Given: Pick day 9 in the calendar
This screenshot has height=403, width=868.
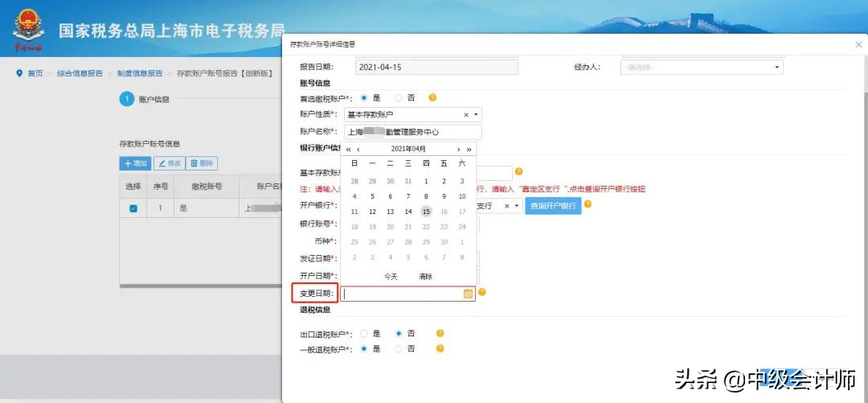Looking at the screenshot, I should [444, 196].
